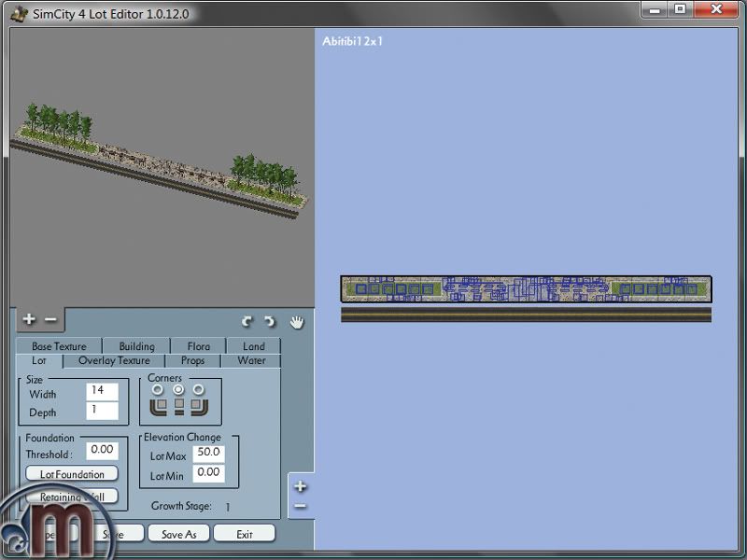Select the hand pan tool
This screenshot has height=560, width=747.
point(297,322)
